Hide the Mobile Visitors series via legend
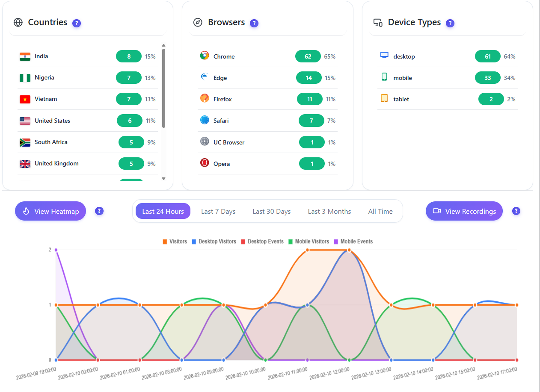 point(309,241)
